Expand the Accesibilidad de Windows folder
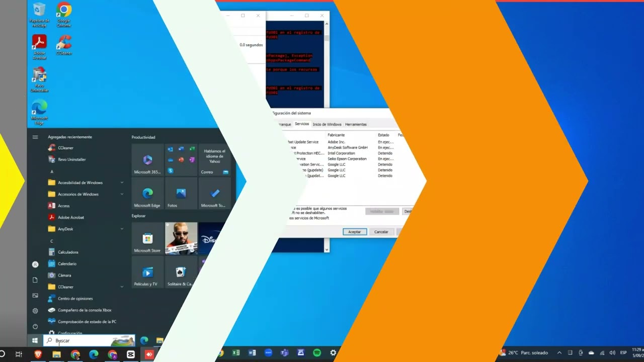Image resolution: width=644 pixels, height=362 pixels. (86, 183)
